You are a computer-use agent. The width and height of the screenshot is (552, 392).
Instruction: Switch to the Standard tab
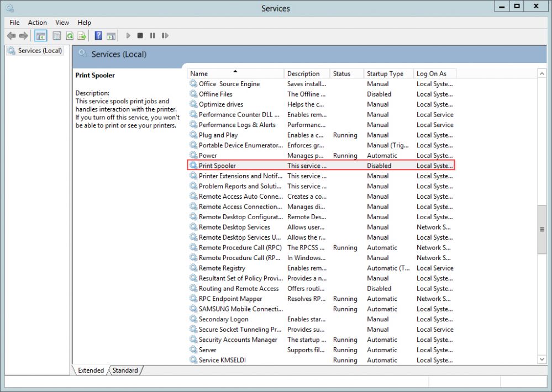tap(125, 370)
